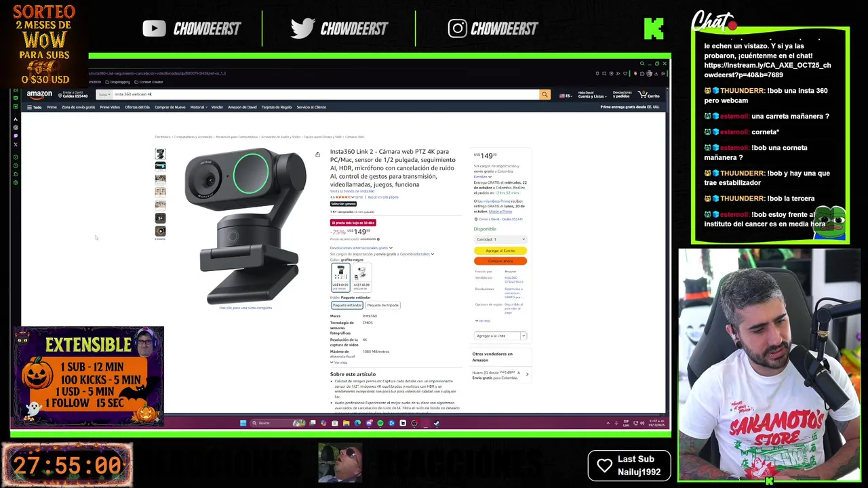
Task: Choose the grafito negro color option
Action: coord(340,277)
